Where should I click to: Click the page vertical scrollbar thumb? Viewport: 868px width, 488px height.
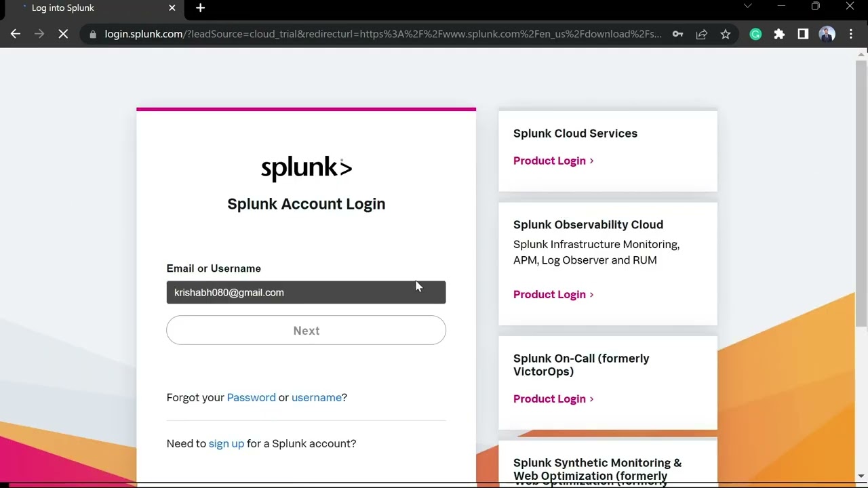(x=861, y=193)
